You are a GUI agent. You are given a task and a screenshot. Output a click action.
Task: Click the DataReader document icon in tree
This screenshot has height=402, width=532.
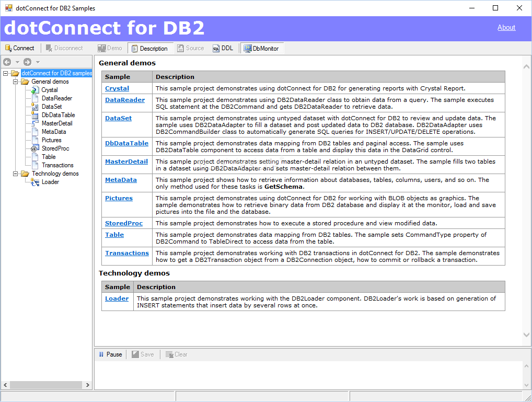tap(35, 98)
